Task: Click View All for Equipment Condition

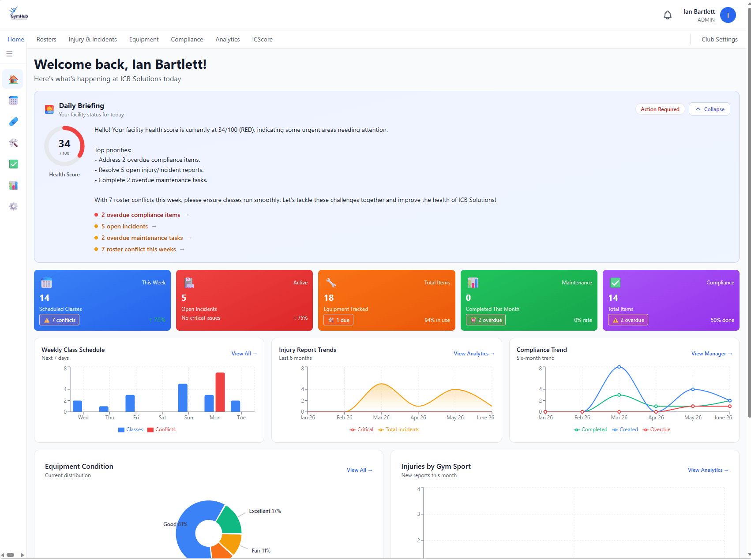Action: pyautogui.click(x=359, y=470)
